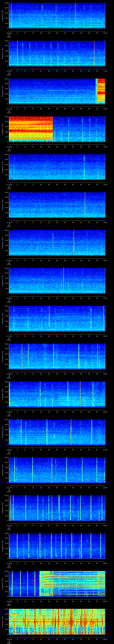The width and height of the screenshot is (114, 644).
Task: Click the Frequency (Hz) label of the 0:25:00 panel
Action: click(x=3, y=621)
